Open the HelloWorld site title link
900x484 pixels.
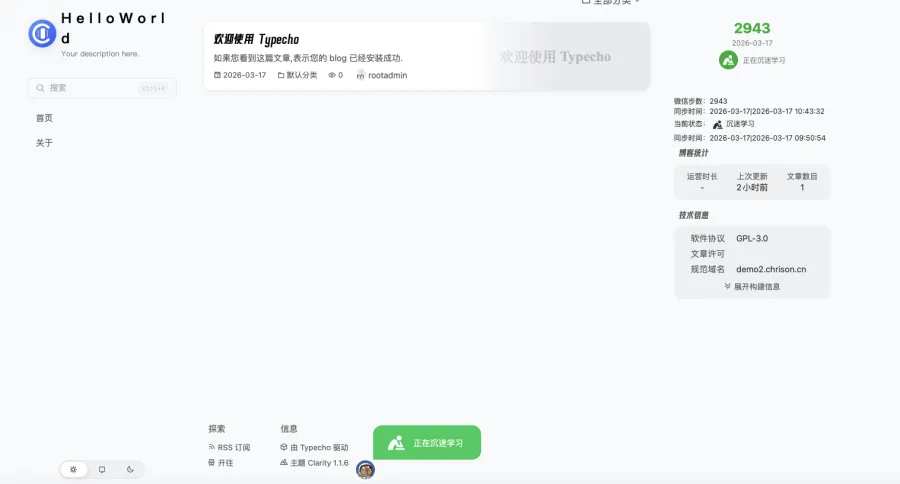click(114, 28)
